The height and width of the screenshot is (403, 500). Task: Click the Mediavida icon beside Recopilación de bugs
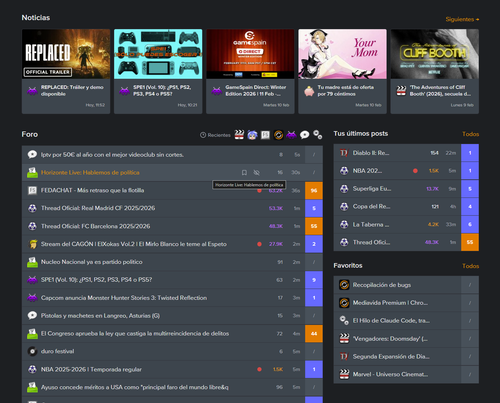pyautogui.click(x=344, y=285)
